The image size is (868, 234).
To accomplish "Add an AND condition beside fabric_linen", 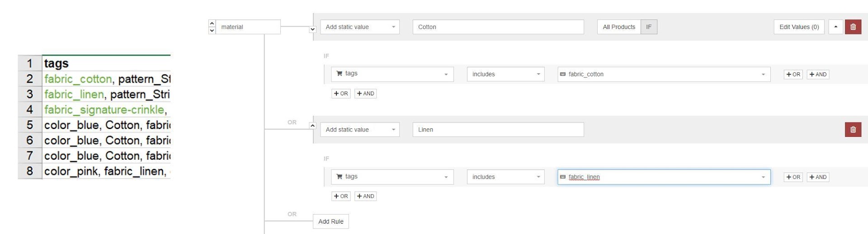I will click(x=818, y=177).
